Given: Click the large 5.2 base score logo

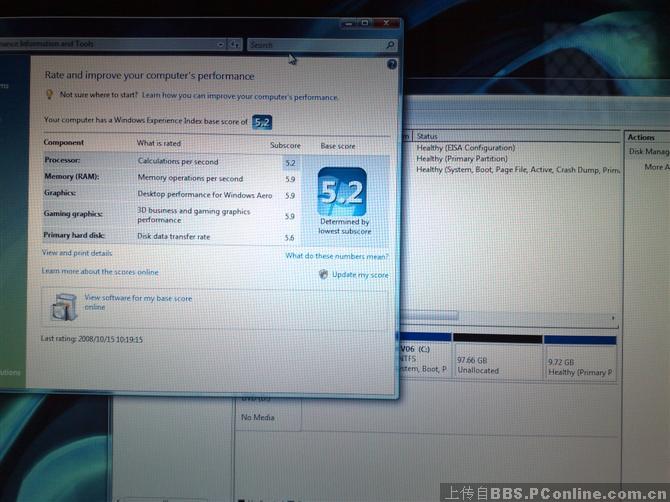Looking at the screenshot, I should (342, 192).
